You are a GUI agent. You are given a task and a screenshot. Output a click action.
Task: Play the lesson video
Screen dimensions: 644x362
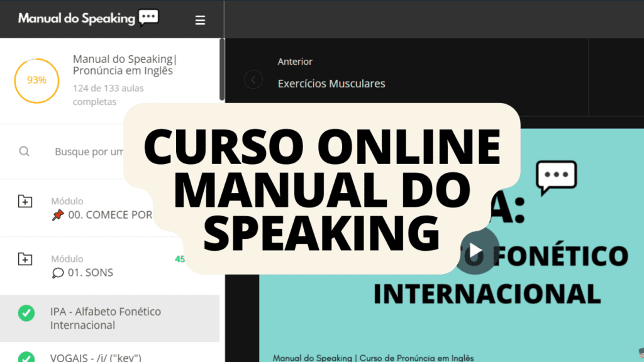476,251
